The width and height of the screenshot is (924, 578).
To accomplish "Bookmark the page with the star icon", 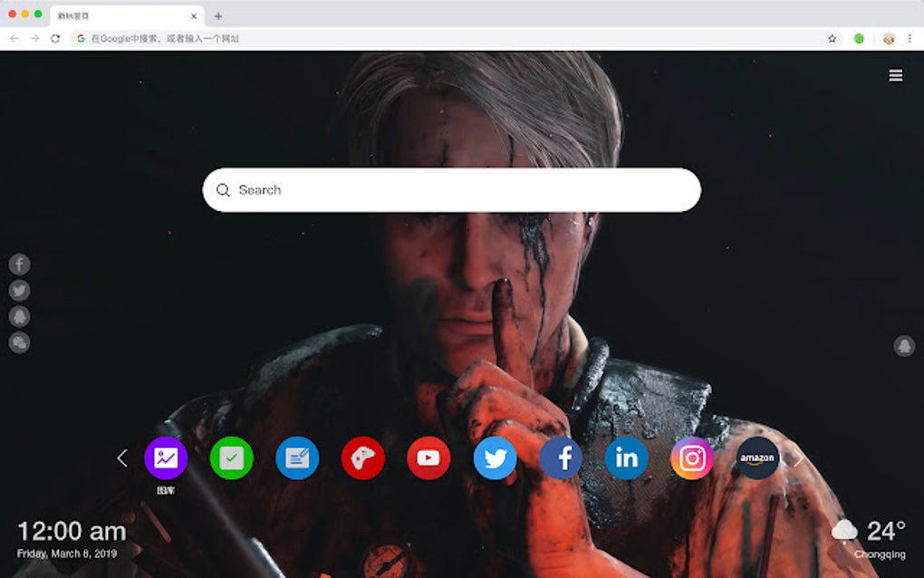I will tap(830, 39).
